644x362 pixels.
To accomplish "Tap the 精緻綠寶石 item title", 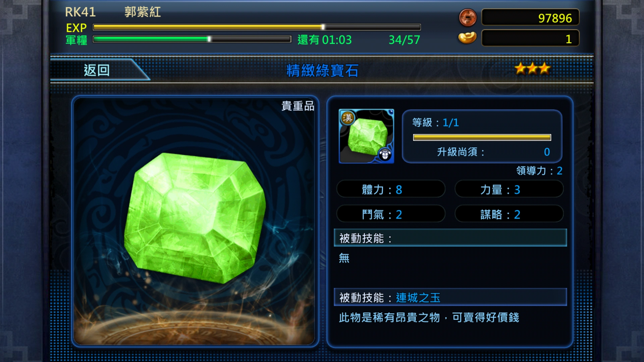I will coord(322,70).
